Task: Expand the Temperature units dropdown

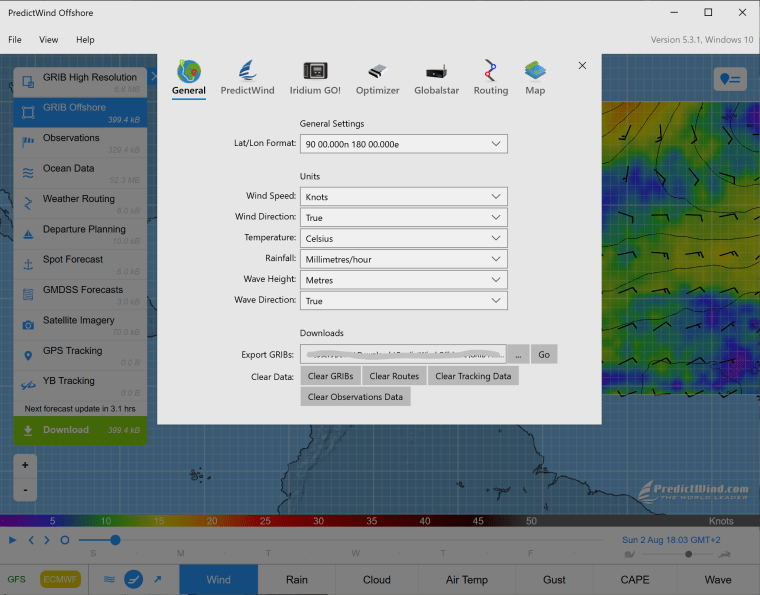Action: [x=402, y=239]
